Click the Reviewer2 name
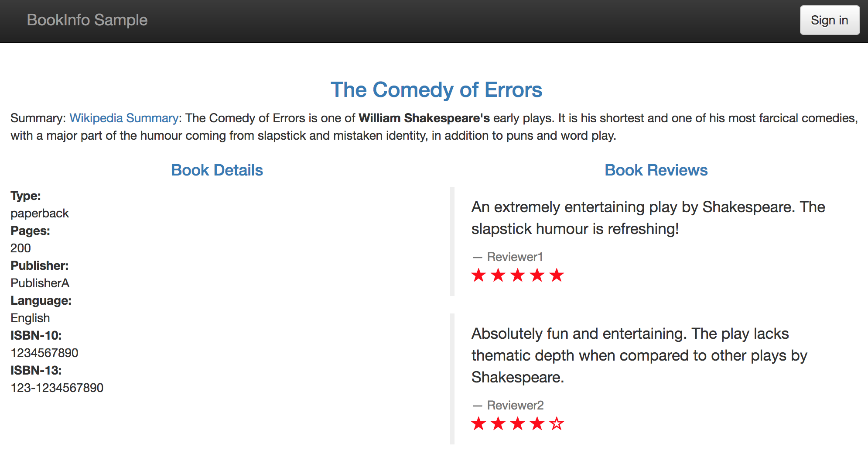868x468 pixels. 515,406
